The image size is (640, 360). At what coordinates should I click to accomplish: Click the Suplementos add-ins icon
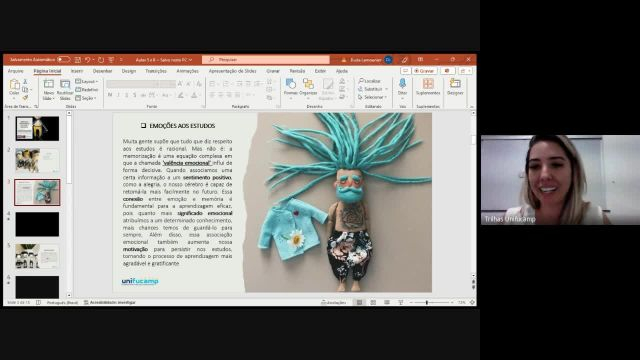[428, 87]
